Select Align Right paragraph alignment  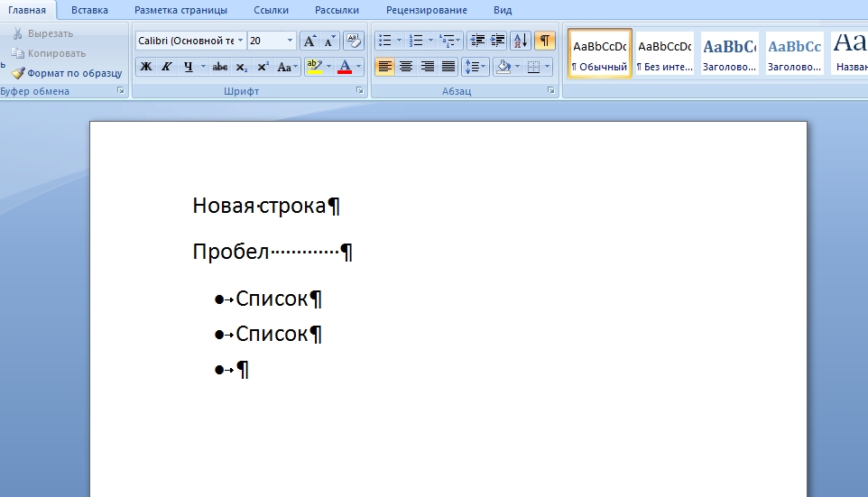click(428, 67)
